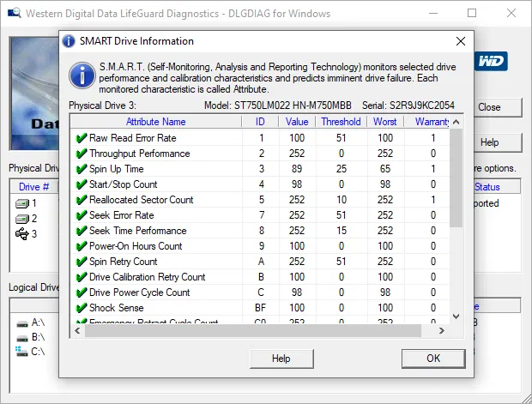532x404 pixels.
Task: Click the horizontal scroll left arrow
Action: pyautogui.click(x=77, y=331)
